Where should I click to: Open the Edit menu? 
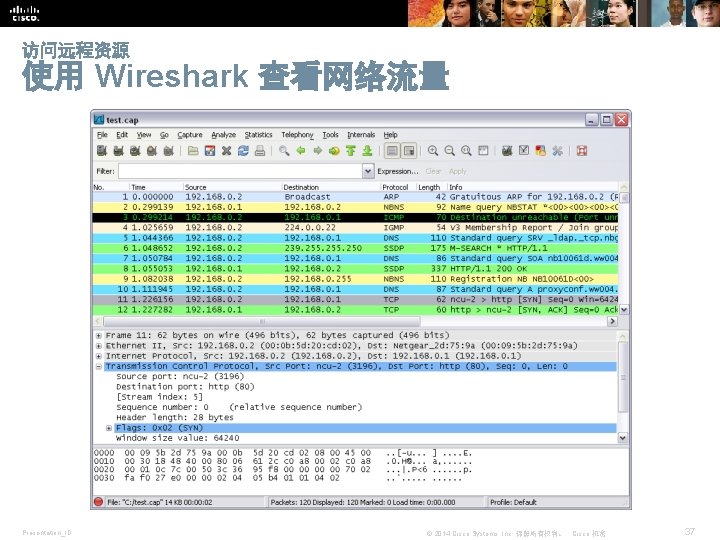point(122,135)
